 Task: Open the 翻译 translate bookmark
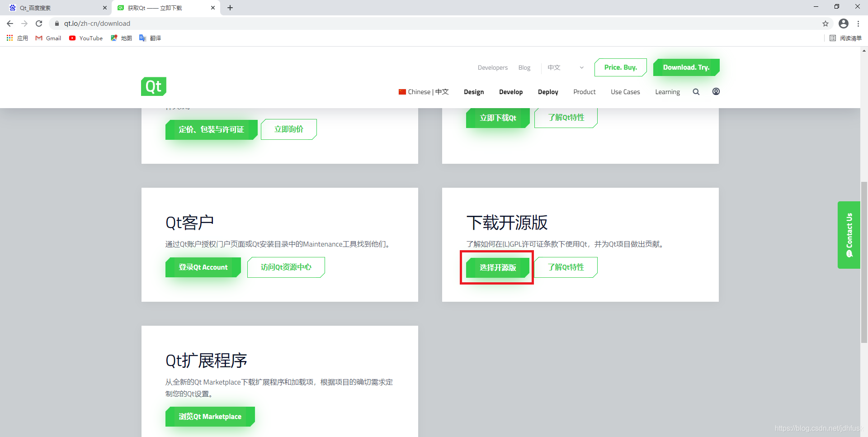click(x=150, y=38)
